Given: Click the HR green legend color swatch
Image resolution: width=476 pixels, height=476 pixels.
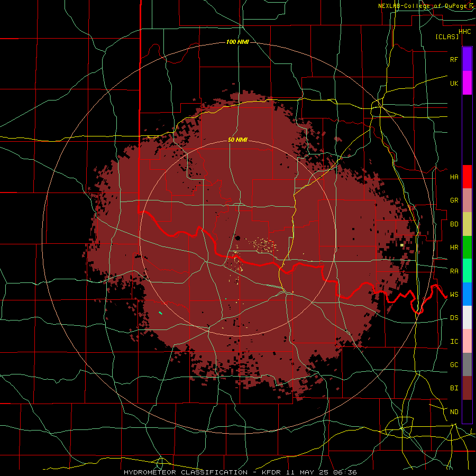Looking at the screenshot, I should (x=467, y=248).
